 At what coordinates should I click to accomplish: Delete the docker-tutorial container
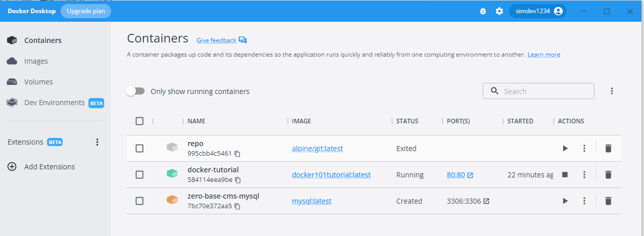click(x=608, y=175)
